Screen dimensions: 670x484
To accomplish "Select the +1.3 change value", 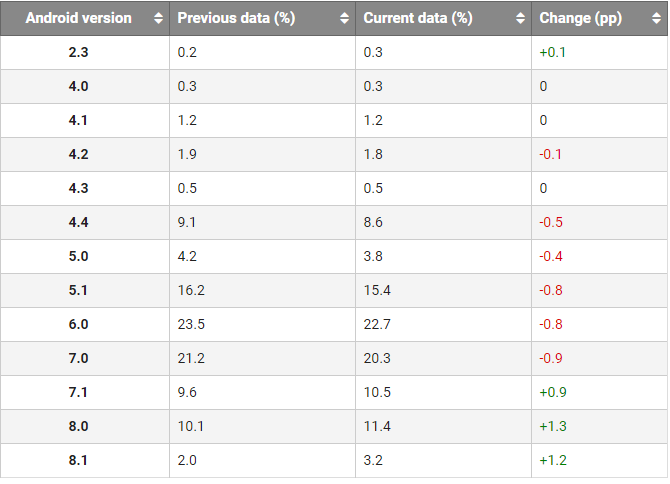I will coord(553,426).
